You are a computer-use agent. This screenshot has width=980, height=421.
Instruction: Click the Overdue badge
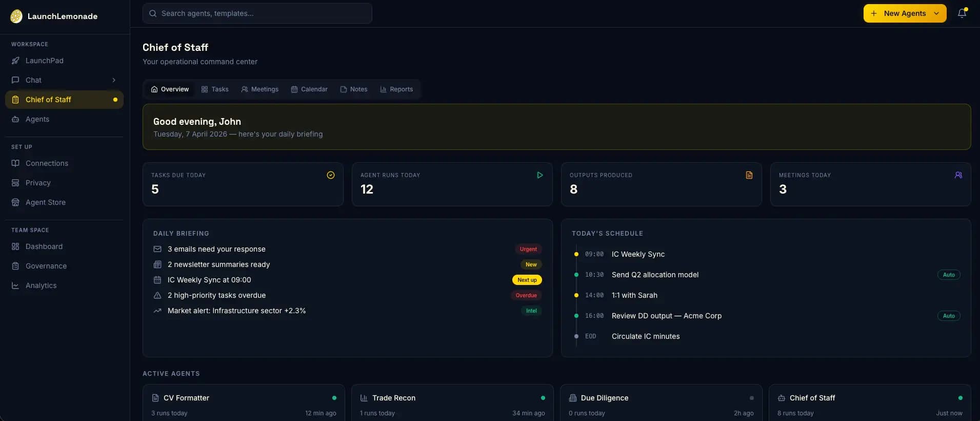[x=526, y=295]
